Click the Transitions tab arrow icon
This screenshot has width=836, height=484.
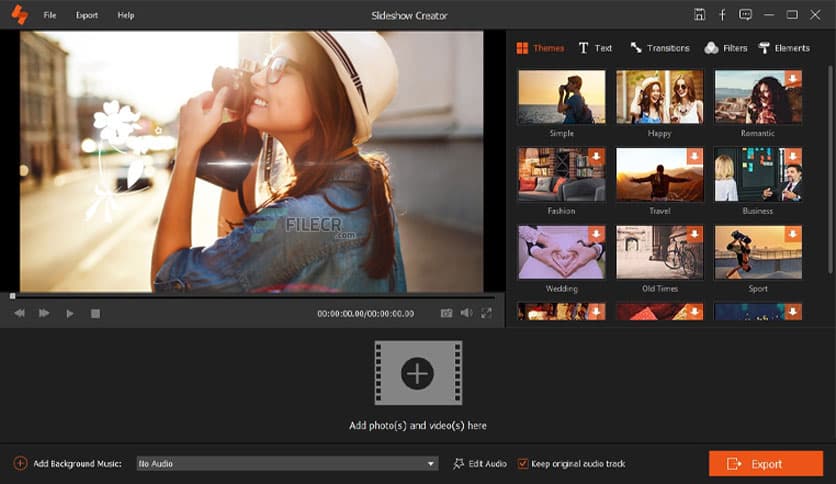(x=636, y=47)
